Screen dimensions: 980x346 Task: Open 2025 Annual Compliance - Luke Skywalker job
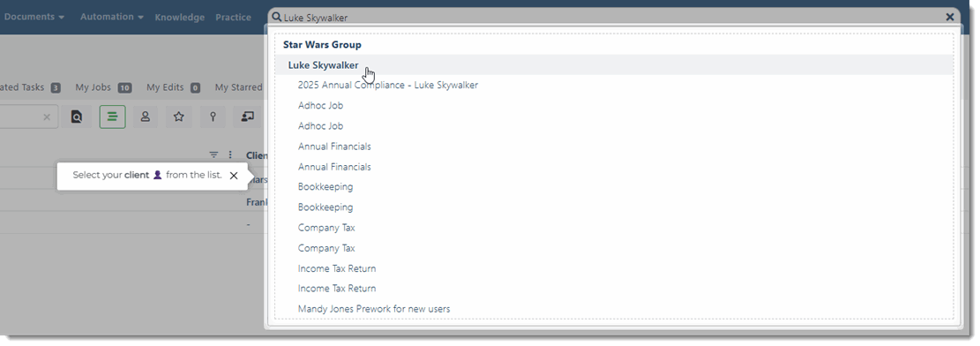click(387, 85)
